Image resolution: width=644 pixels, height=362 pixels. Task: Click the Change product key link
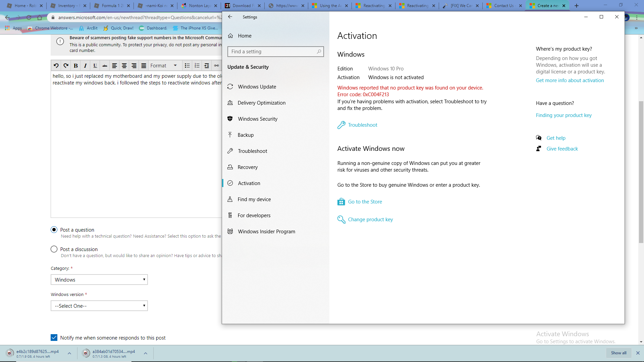point(370,220)
